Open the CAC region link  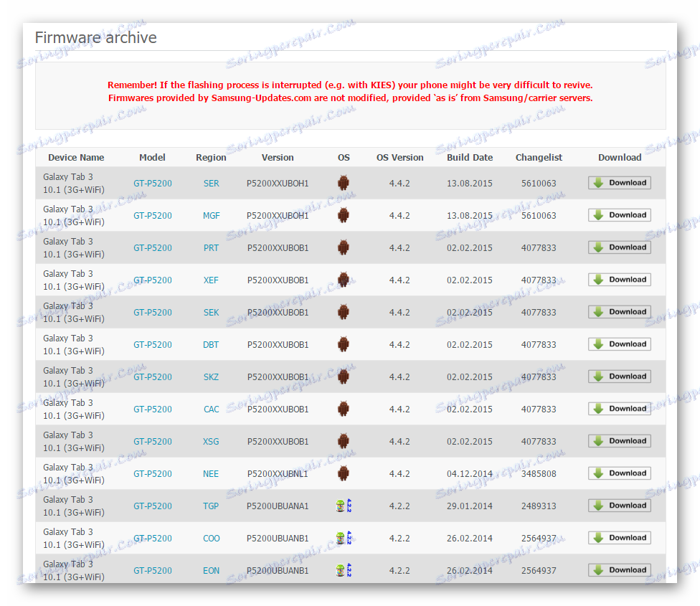tap(211, 409)
